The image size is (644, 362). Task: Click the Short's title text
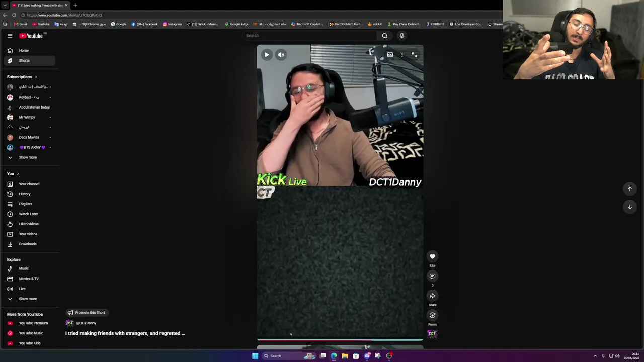[x=125, y=333]
